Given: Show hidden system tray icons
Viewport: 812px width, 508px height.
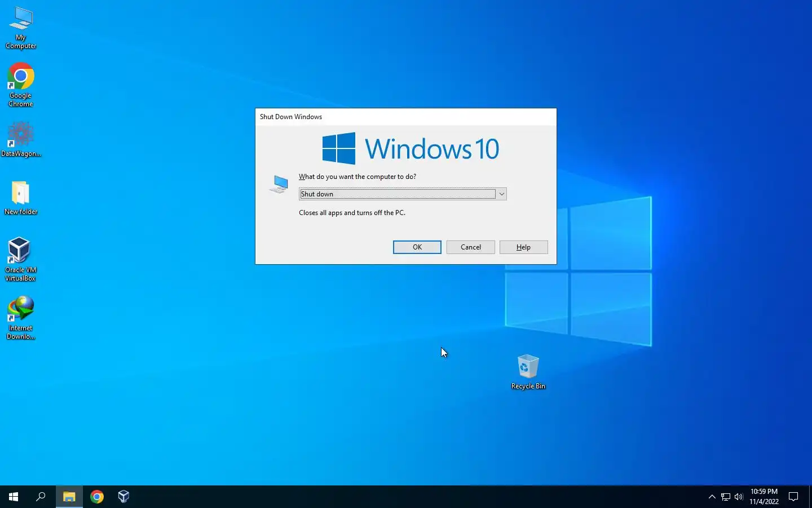Looking at the screenshot, I should (x=712, y=497).
